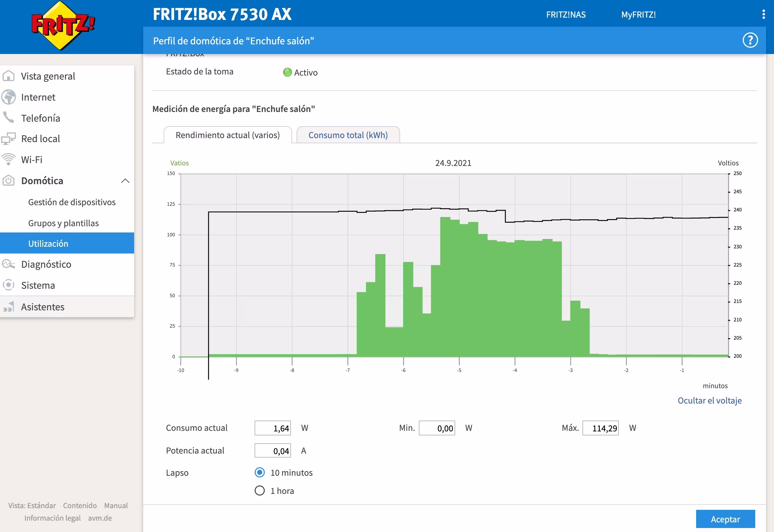Open Grupos y plantillas submenu
Screen dimensions: 774x532
[x=67, y=223]
